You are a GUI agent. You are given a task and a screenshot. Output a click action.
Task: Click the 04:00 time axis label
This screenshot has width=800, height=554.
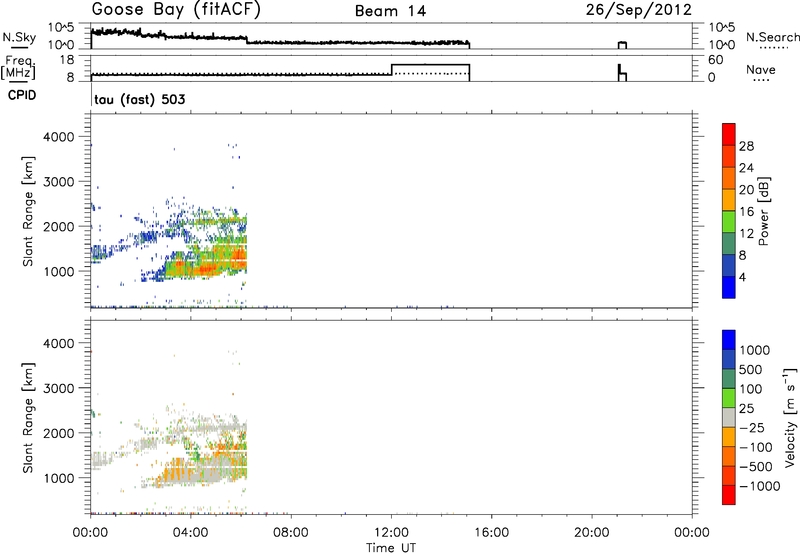point(191,533)
